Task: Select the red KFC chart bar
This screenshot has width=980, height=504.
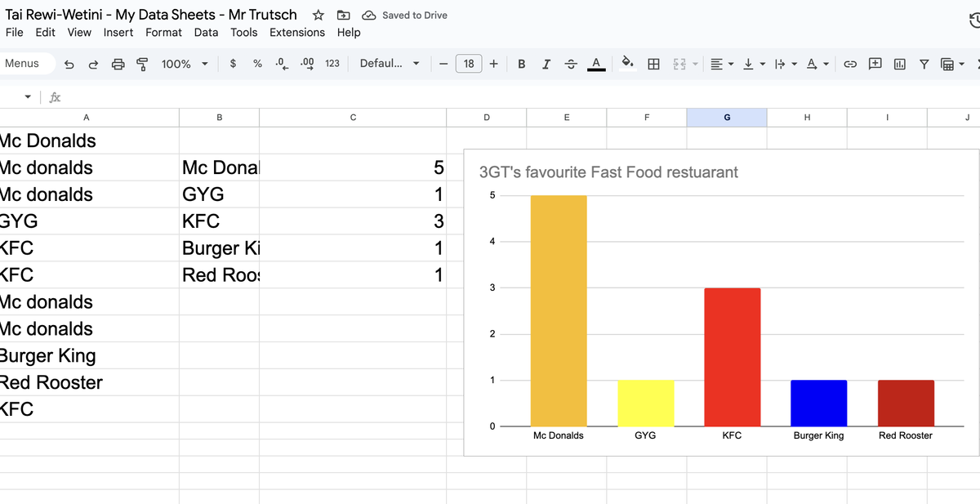Action: [733, 357]
